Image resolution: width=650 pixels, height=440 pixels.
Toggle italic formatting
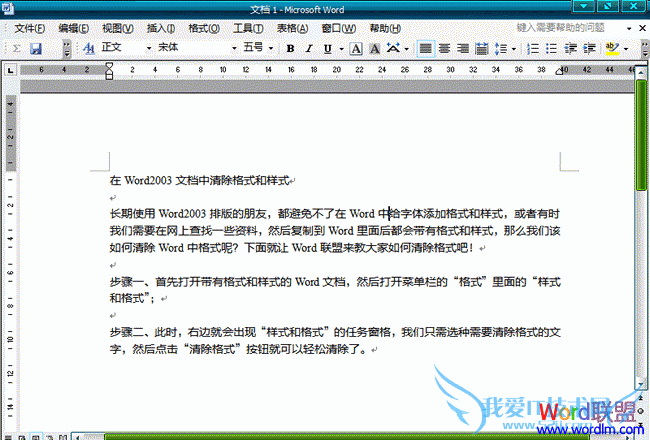point(309,49)
